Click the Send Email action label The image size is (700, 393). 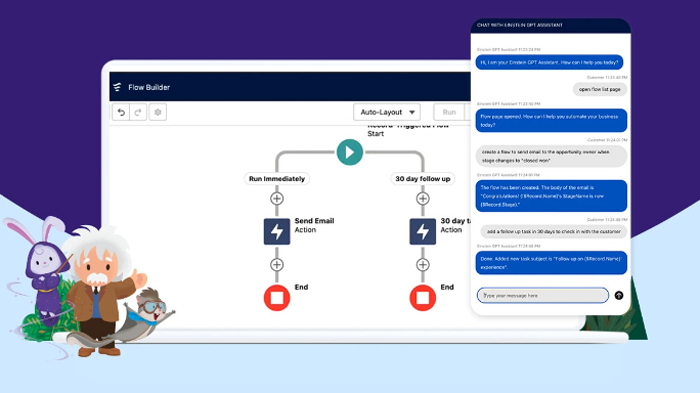[x=314, y=225]
